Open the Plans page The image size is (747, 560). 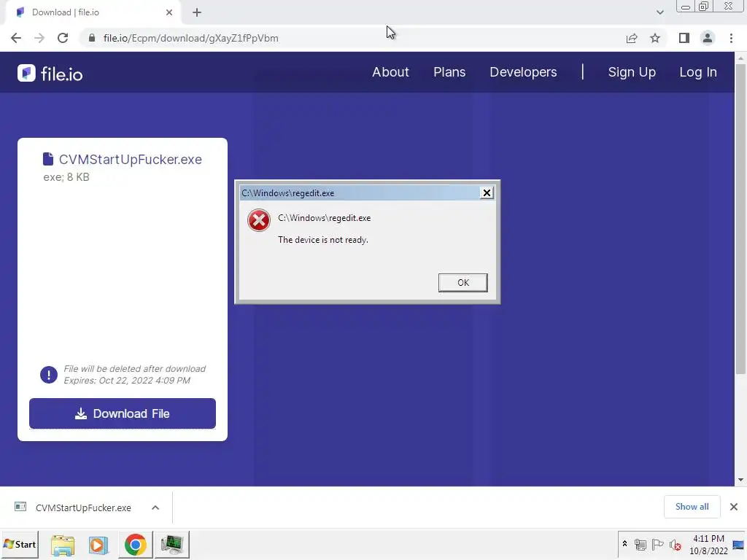click(x=449, y=72)
